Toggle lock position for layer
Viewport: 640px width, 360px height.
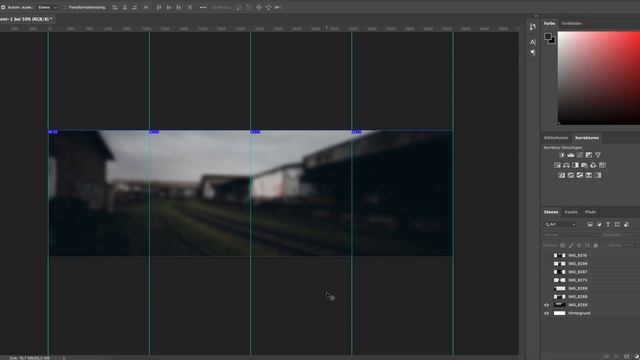pyautogui.click(x=579, y=245)
